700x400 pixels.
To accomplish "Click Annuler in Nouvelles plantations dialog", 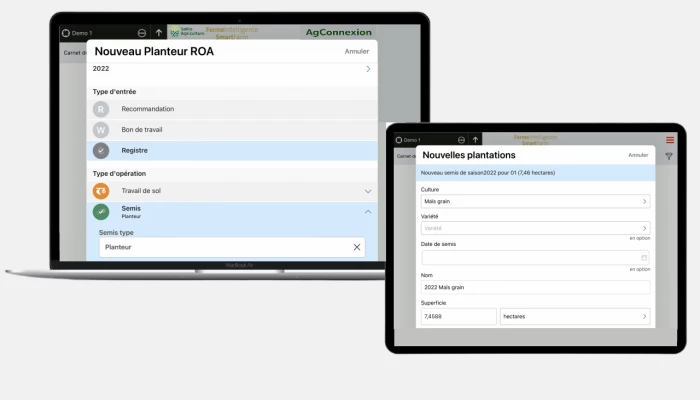I will (x=638, y=155).
